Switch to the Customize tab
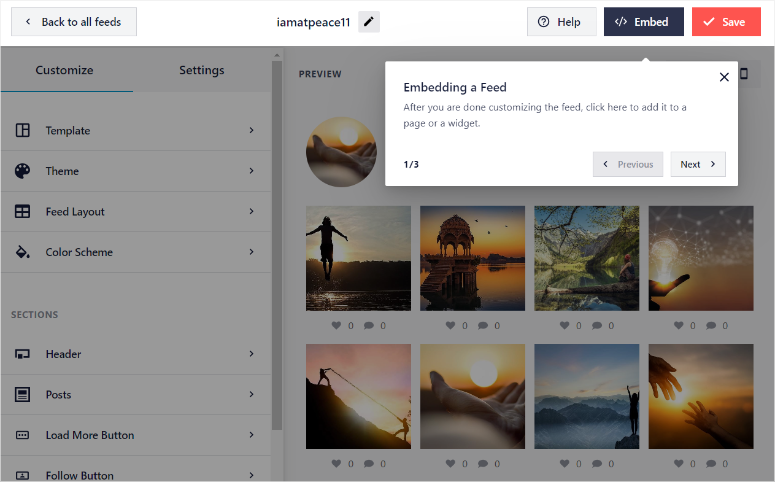Image resolution: width=775 pixels, height=482 pixels. (64, 70)
